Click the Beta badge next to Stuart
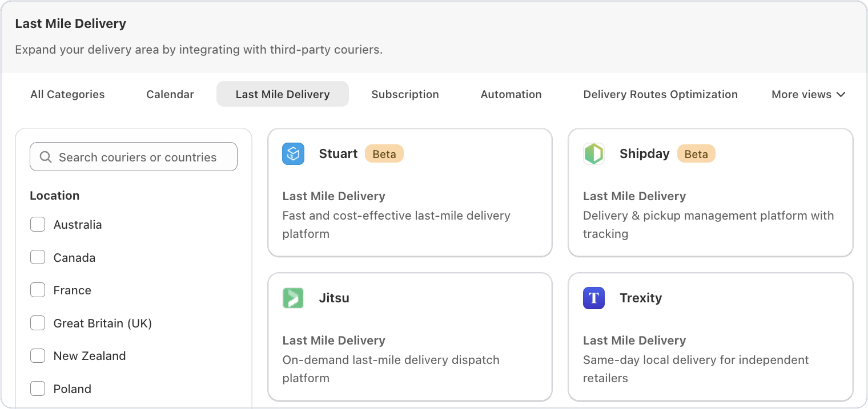 [384, 154]
